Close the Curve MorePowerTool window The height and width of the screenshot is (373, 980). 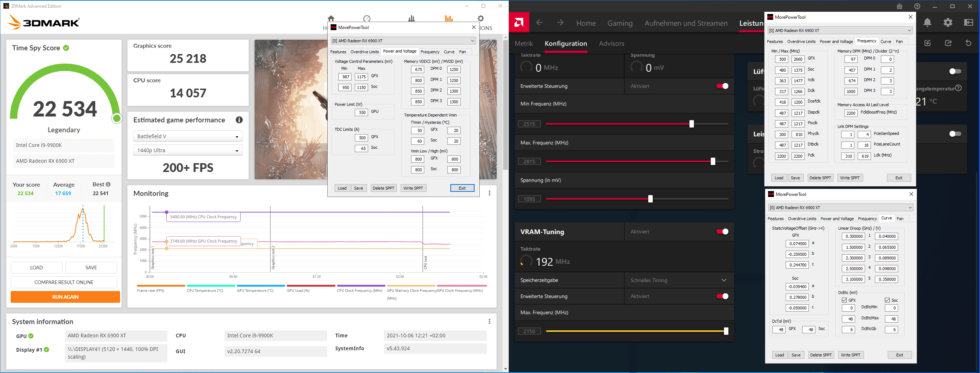click(x=911, y=194)
